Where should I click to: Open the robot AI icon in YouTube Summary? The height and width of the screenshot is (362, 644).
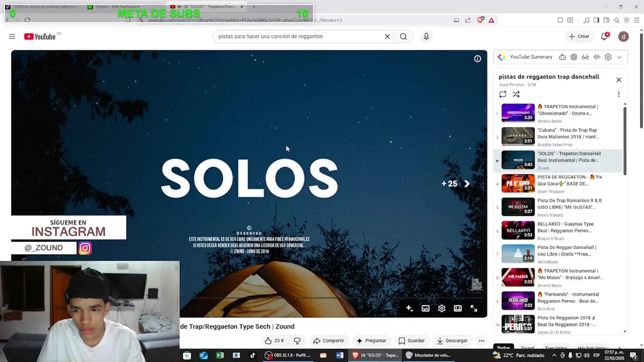[x=562, y=57]
